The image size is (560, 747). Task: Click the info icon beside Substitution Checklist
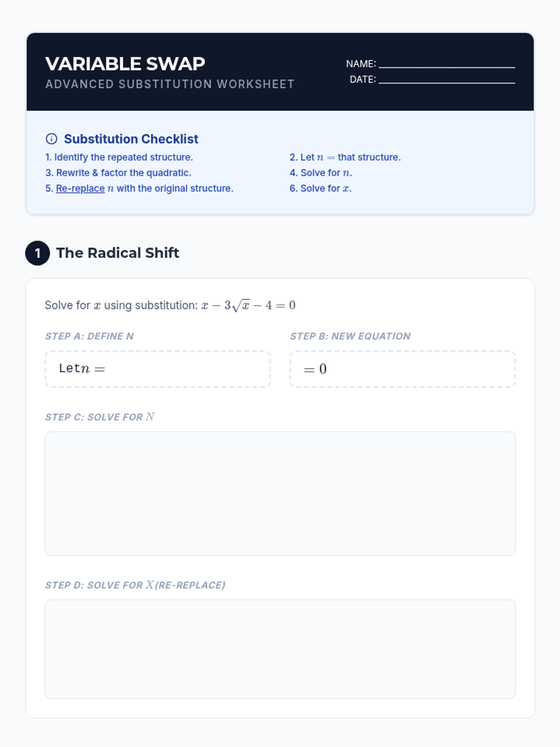point(51,139)
